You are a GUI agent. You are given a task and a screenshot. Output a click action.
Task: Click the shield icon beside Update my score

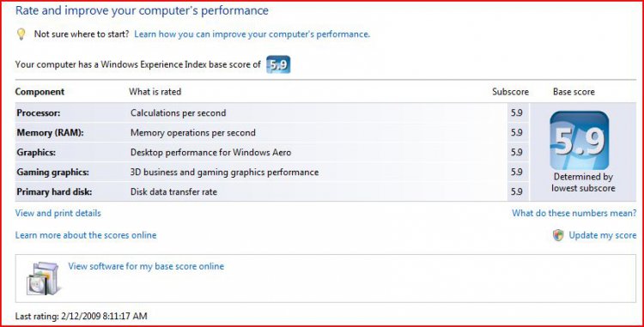[558, 235]
